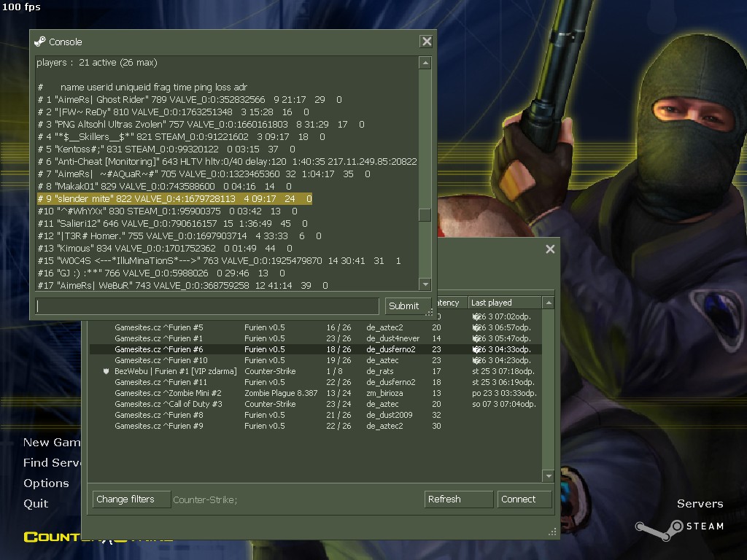
Task: Click the Console window title icon
Action: click(40, 42)
